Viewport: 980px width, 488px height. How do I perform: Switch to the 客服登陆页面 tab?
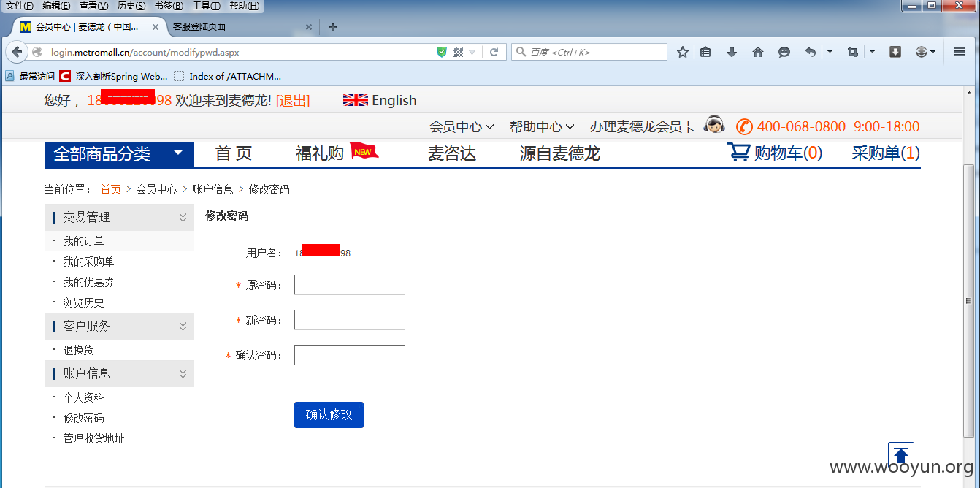[x=241, y=27]
